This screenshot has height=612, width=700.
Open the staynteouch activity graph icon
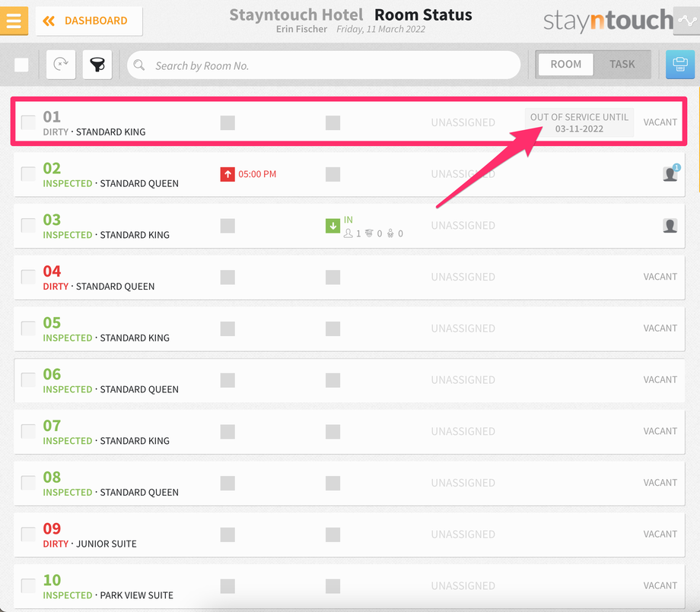point(686,21)
